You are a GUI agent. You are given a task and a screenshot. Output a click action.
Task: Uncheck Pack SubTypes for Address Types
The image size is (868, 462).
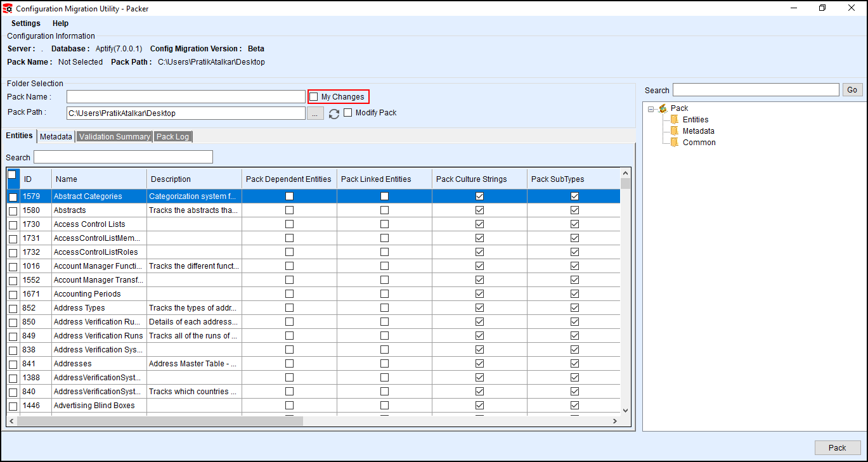coord(574,308)
